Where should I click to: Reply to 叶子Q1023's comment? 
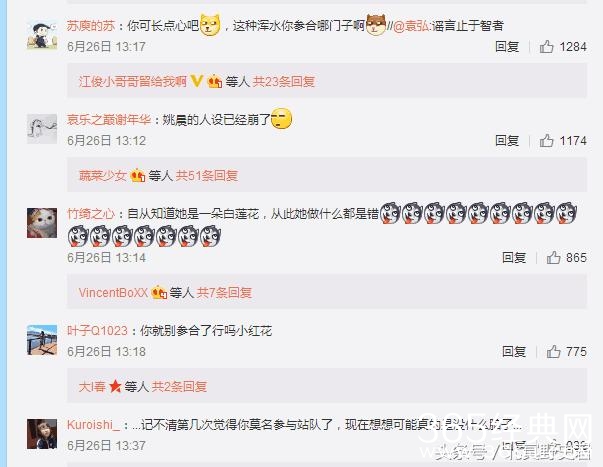click(x=514, y=352)
